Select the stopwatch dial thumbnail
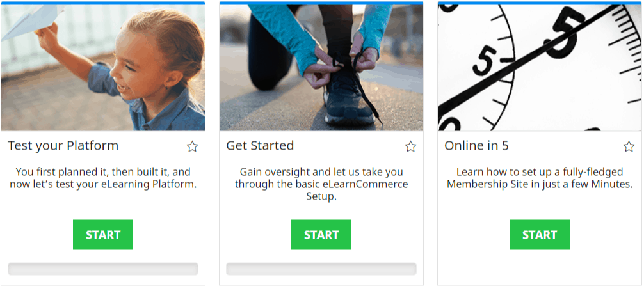 (540, 68)
